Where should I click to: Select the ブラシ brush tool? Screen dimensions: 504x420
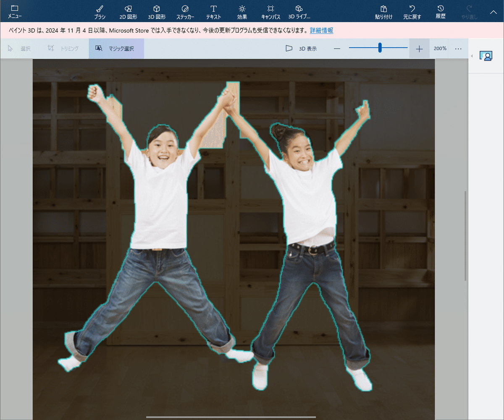pyautogui.click(x=100, y=12)
